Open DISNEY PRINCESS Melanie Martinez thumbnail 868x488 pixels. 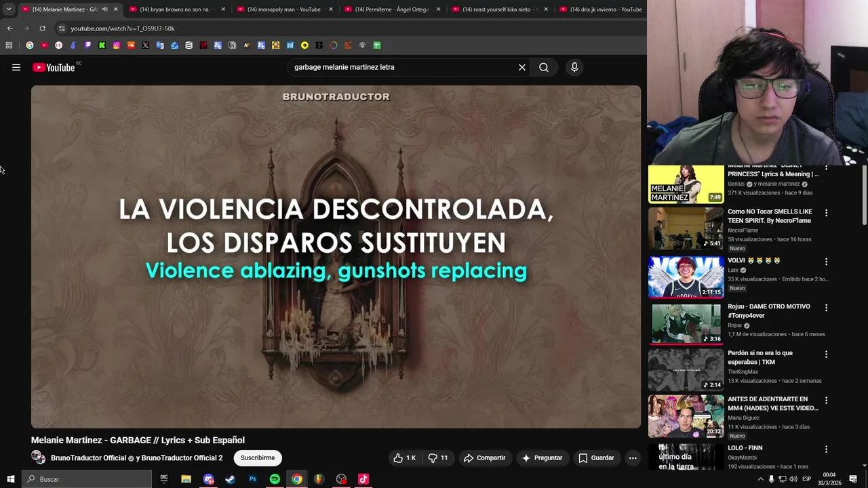click(x=686, y=184)
